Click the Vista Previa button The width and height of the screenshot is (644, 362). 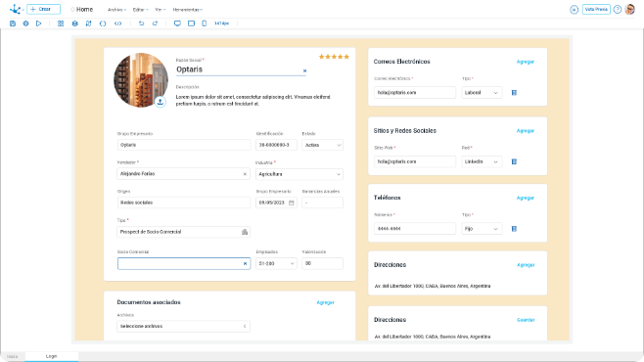[x=596, y=9]
